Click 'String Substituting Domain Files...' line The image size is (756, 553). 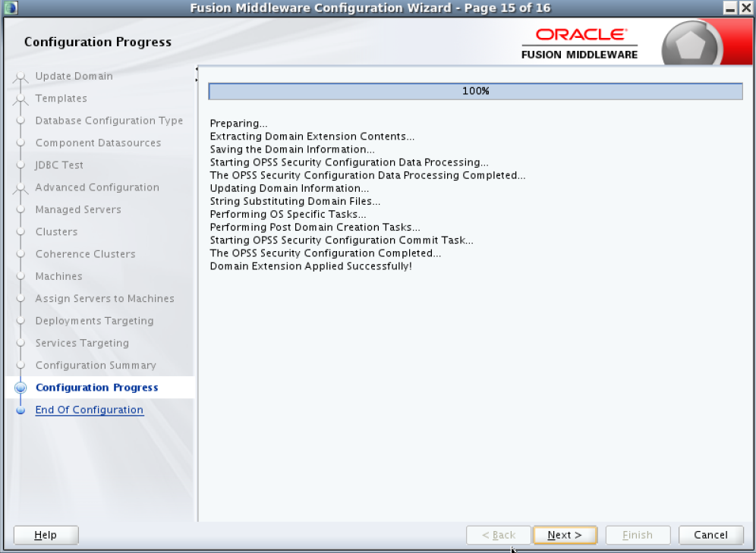click(x=295, y=201)
